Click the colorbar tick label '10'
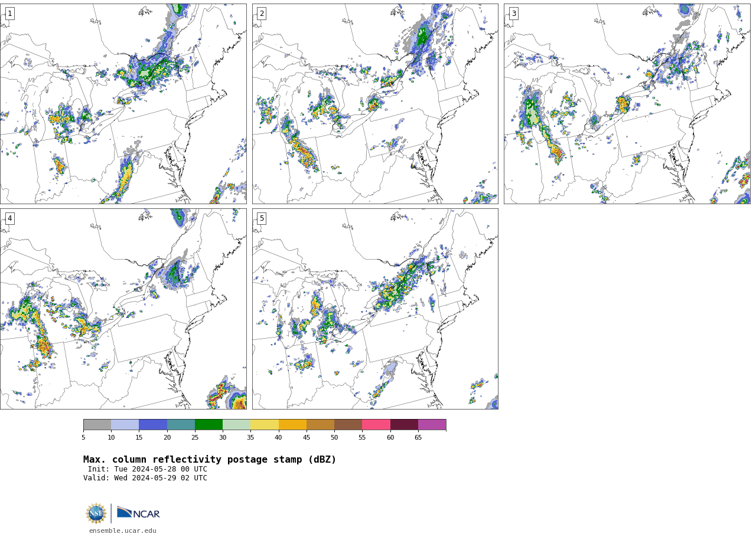Viewport: 756px width, 537px height. (111, 438)
